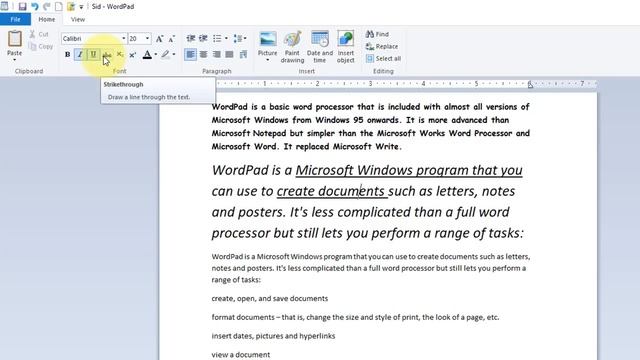
Task: Click the text 'It replaced Microsoft Write.'
Action: pyautogui.click(x=342, y=146)
